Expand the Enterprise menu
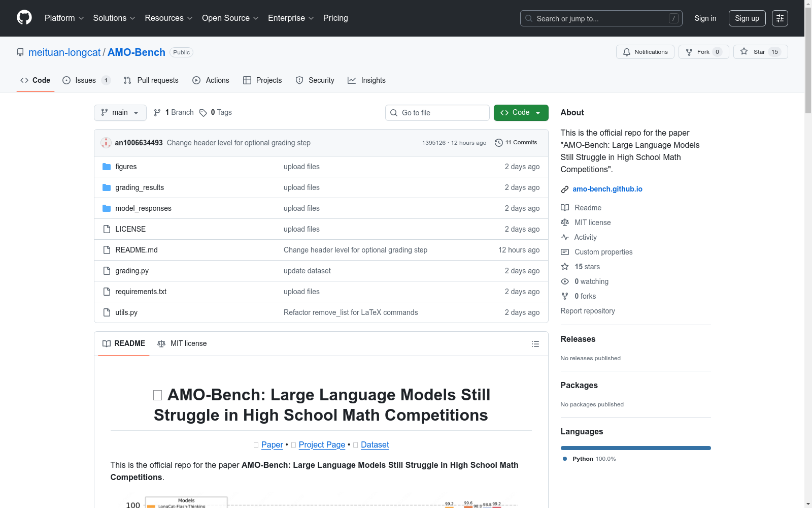Image resolution: width=812 pixels, height=508 pixels. tap(291, 18)
